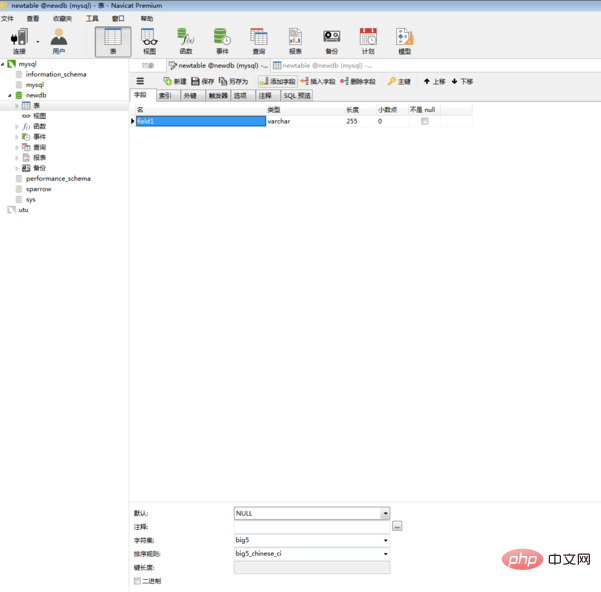Open the Model (模型) toolbar icon
The width and height of the screenshot is (601, 592).
[x=404, y=41]
